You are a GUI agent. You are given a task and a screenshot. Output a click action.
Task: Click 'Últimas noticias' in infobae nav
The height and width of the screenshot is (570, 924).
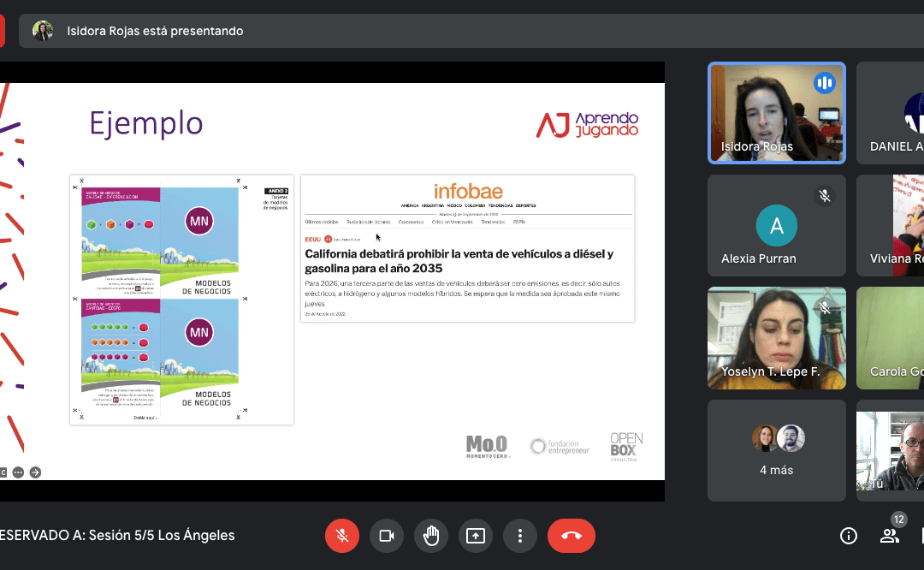(322, 223)
